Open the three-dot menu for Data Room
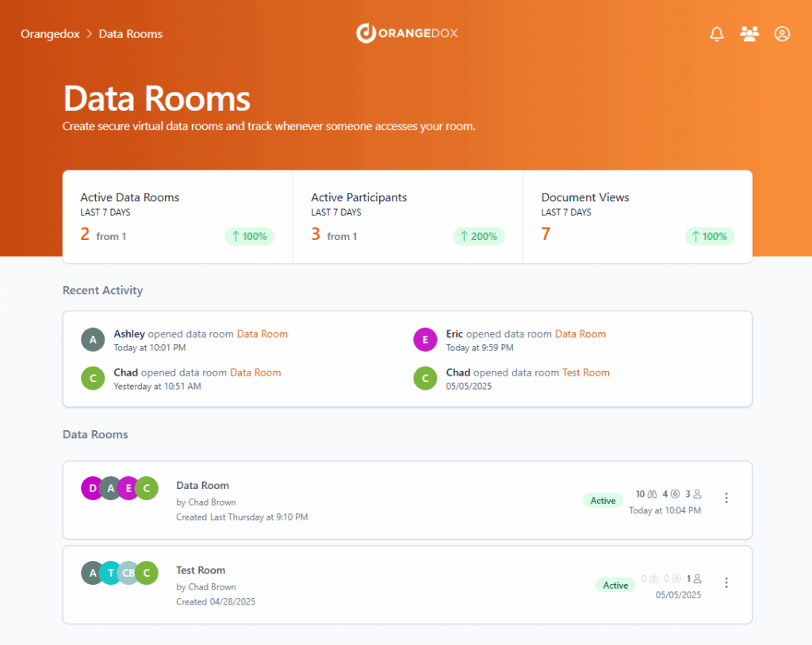This screenshot has height=645, width=812. 726,498
